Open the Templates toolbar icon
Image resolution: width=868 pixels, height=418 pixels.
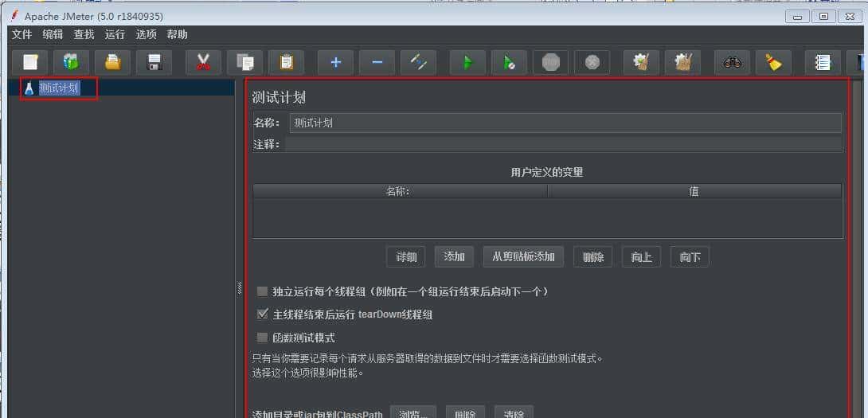[x=71, y=63]
